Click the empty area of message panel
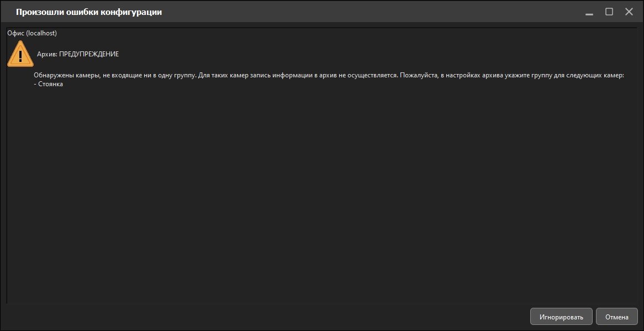Viewport: 644px width, 331px height. click(320, 193)
